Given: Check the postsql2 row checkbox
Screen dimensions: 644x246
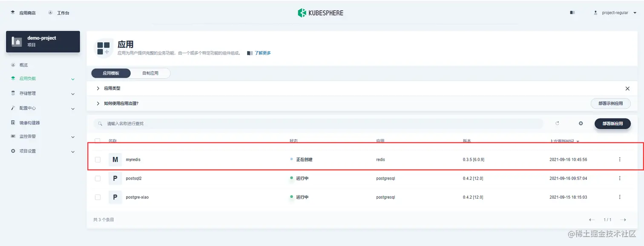Looking at the screenshot, I should (x=98, y=179).
